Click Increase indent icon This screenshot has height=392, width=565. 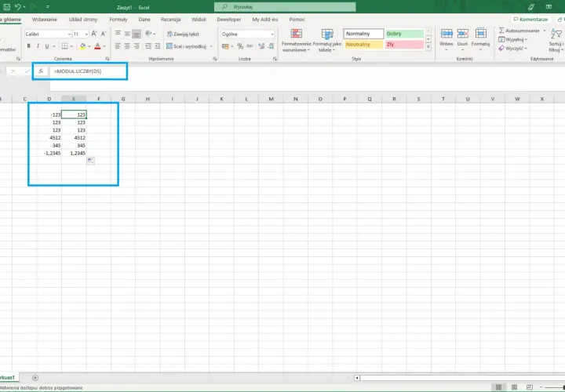click(158, 46)
